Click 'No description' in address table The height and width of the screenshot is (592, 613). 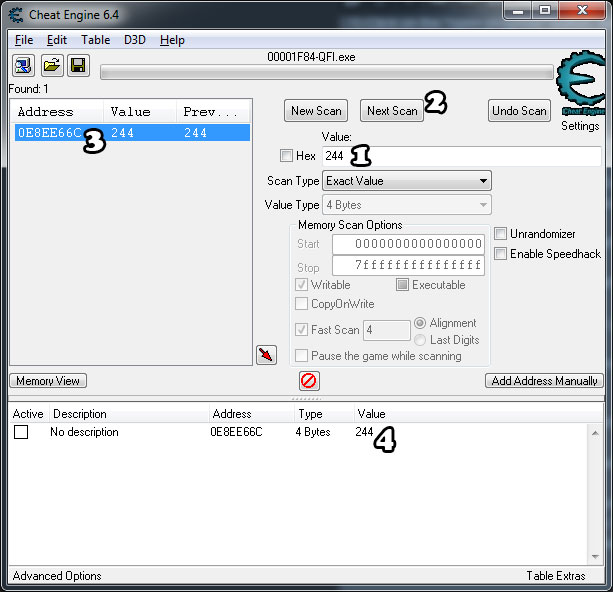coord(84,432)
